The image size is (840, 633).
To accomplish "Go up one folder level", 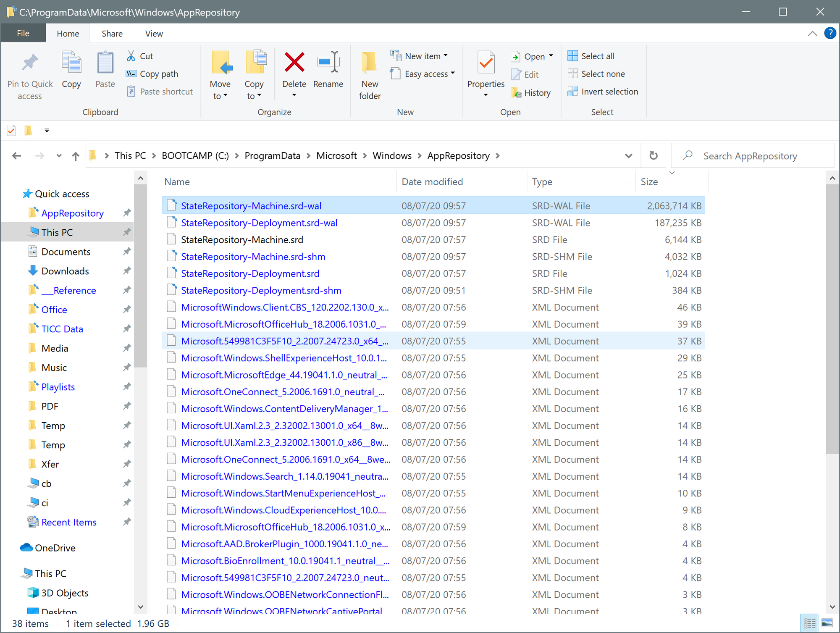I will tap(76, 156).
